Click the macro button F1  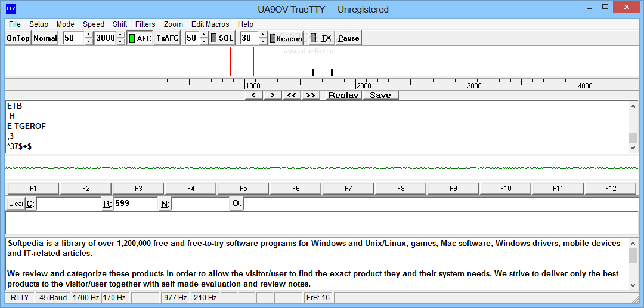pyautogui.click(x=33, y=189)
